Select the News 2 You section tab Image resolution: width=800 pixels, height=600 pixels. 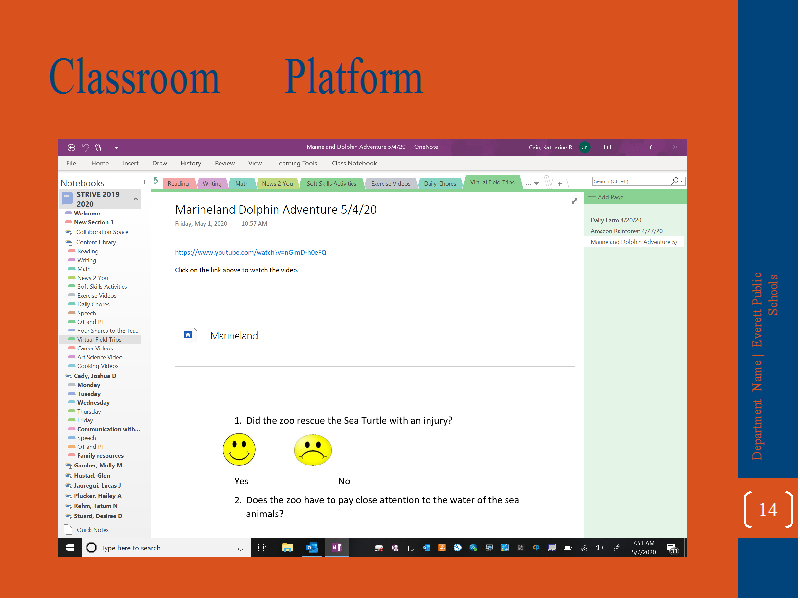pyautogui.click(x=277, y=184)
